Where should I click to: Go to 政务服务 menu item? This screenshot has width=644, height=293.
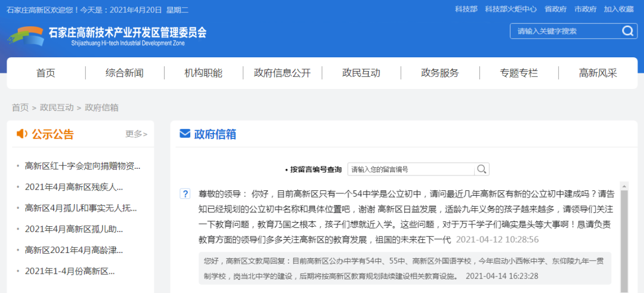440,73
